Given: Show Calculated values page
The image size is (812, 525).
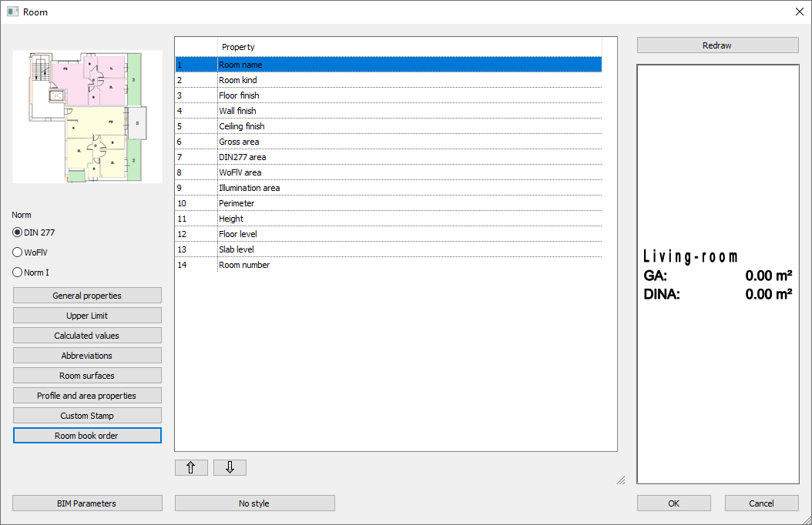Looking at the screenshot, I should point(87,336).
